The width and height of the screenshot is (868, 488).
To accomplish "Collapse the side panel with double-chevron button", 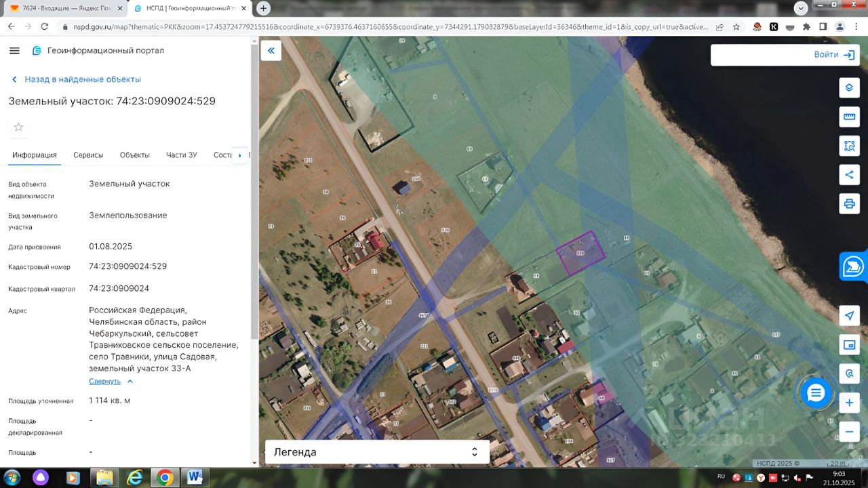I will (x=271, y=50).
